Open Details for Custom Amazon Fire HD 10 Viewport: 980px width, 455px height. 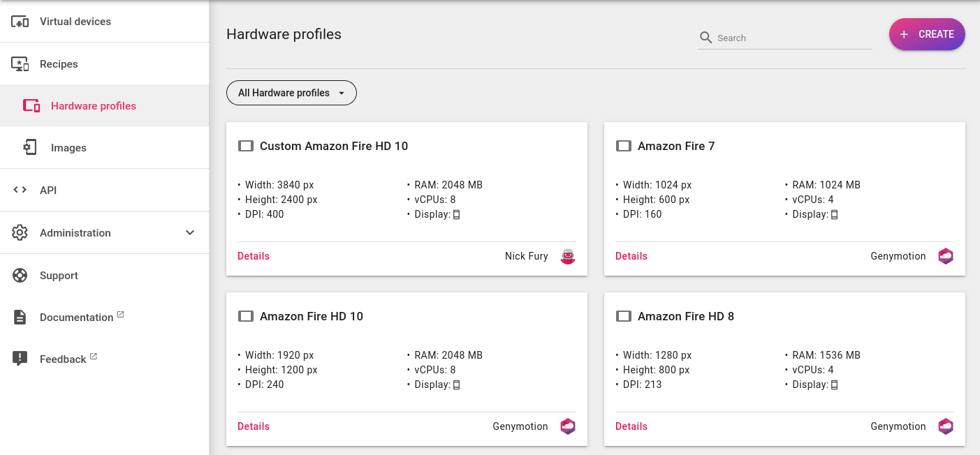coord(254,256)
